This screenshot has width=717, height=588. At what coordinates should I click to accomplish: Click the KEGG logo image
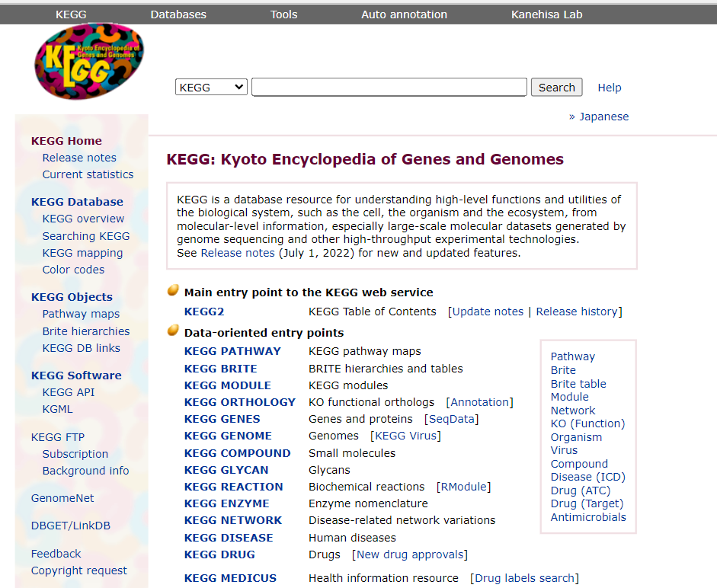89,61
